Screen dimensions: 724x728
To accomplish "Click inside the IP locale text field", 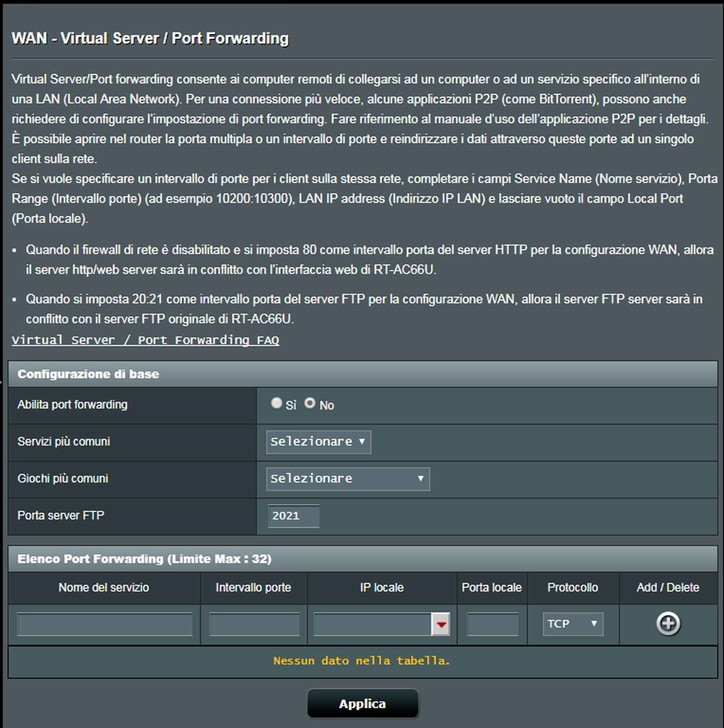I will (373, 624).
